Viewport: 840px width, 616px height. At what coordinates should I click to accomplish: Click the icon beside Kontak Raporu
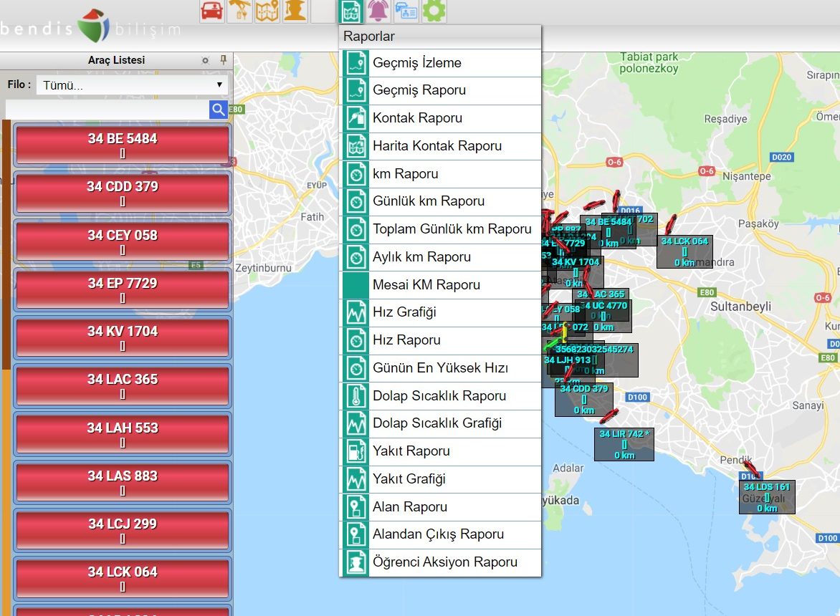pos(355,118)
